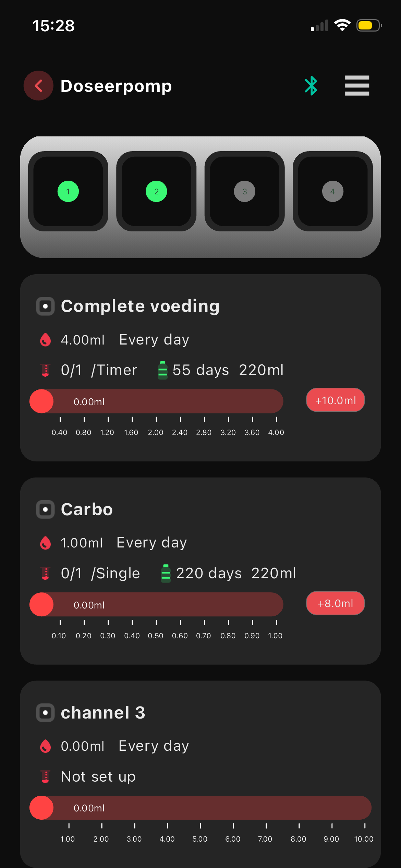The height and width of the screenshot is (868, 401).
Task: Open the Carbo channel title
Action: (x=87, y=509)
